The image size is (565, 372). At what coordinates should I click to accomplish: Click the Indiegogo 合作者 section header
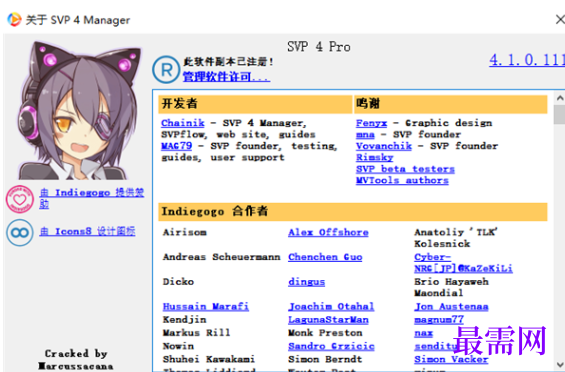pyautogui.click(x=353, y=212)
